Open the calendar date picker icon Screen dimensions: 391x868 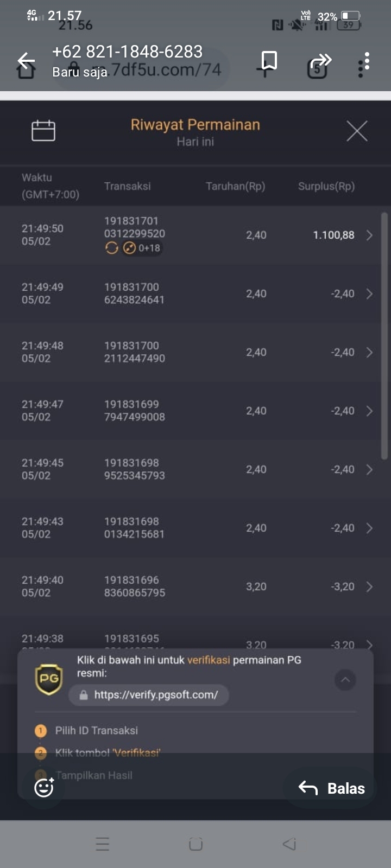click(43, 131)
